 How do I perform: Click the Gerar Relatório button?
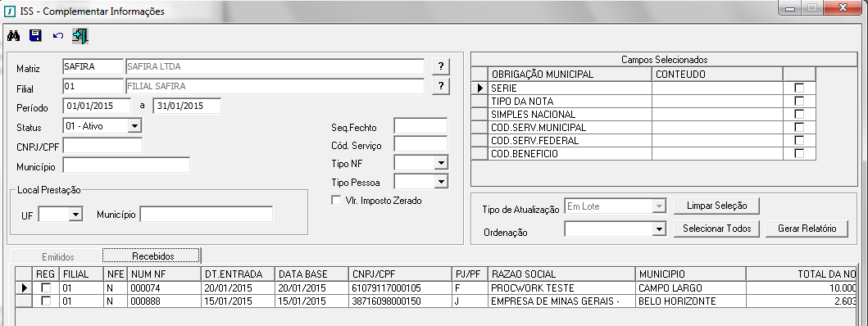(x=807, y=229)
